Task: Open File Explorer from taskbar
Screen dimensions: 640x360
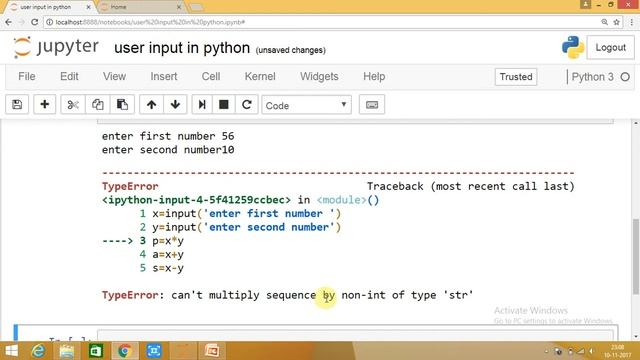Action: (x=67, y=351)
